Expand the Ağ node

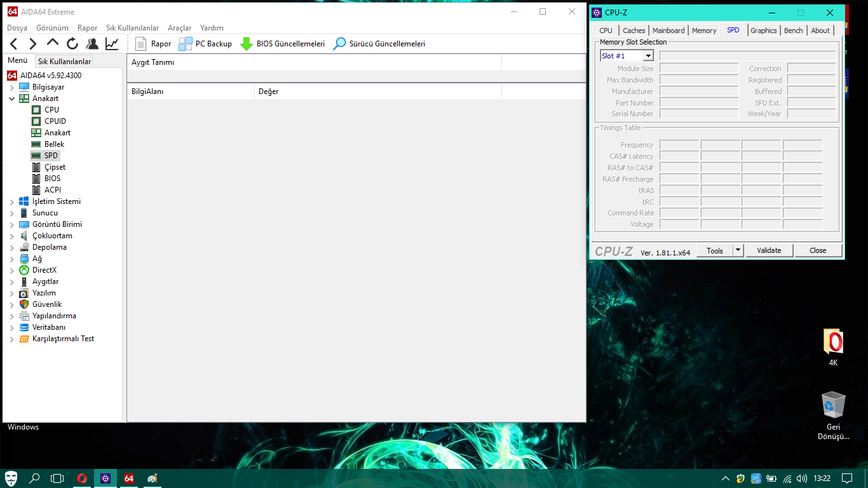(x=11, y=259)
